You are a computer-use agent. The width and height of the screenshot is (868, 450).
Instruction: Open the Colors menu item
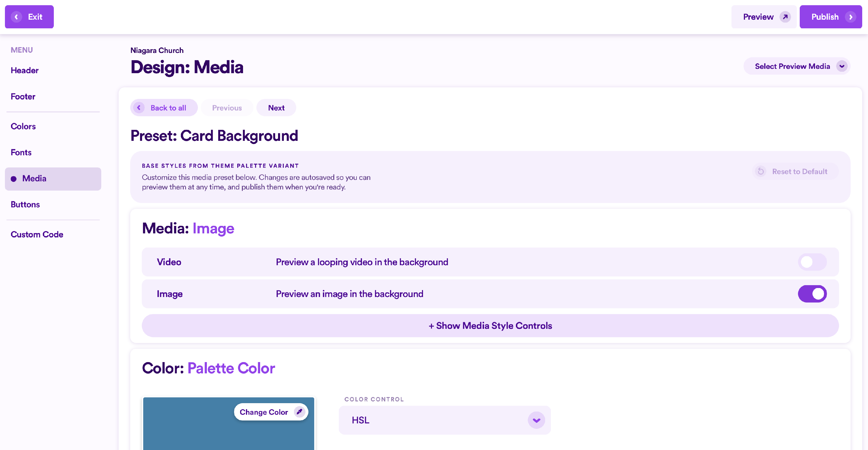click(23, 126)
